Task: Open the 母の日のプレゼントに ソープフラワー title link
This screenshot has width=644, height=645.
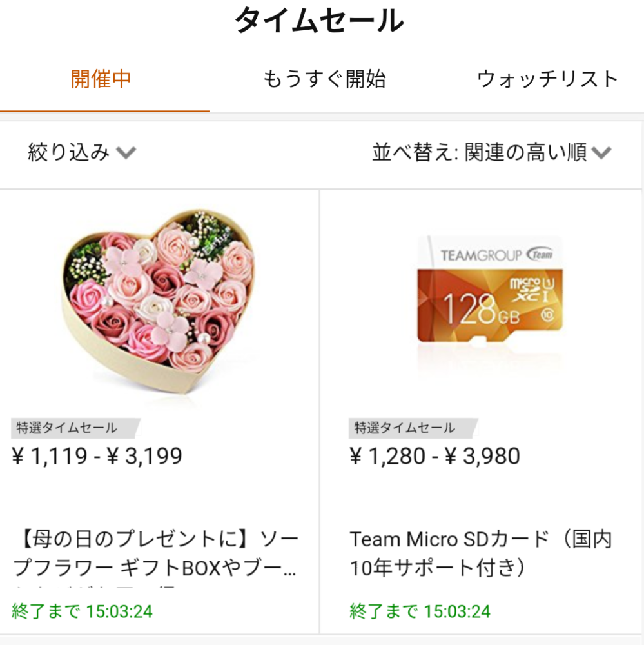Action: [x=156, y=553]
